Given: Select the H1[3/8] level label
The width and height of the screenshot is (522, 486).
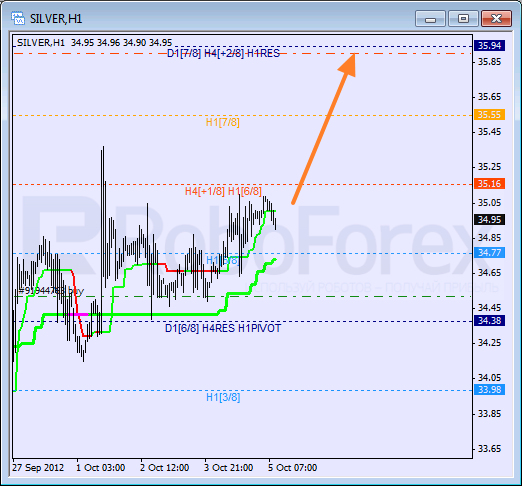Looking at the screenshot, I should click(223, 397).
